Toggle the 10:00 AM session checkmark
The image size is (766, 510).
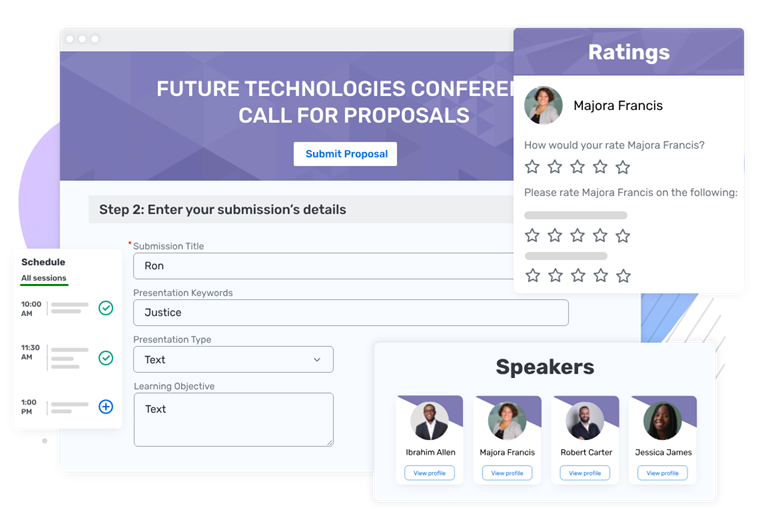106,308
